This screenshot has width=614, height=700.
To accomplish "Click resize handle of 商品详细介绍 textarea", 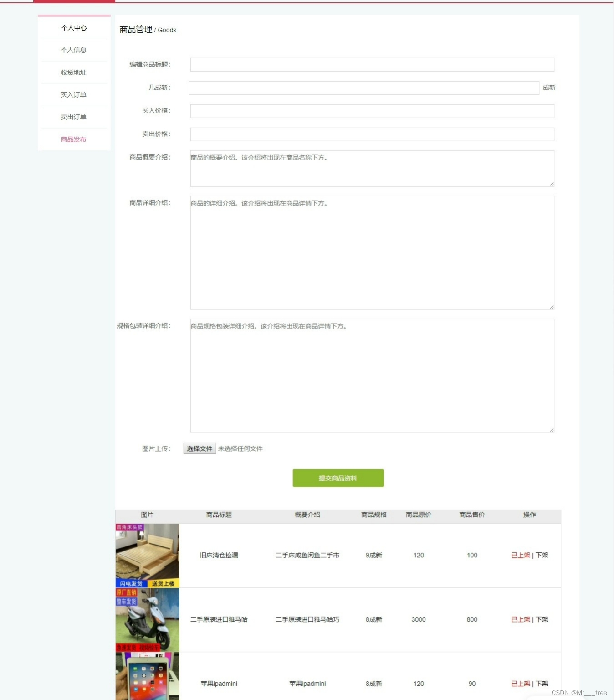I will click(x=551, y=307).
